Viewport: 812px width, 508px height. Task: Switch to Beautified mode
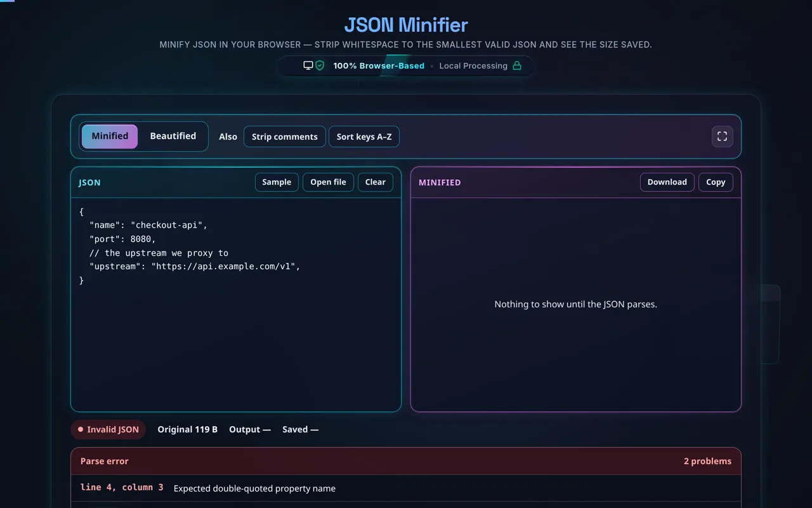click(x=173, y=137)
